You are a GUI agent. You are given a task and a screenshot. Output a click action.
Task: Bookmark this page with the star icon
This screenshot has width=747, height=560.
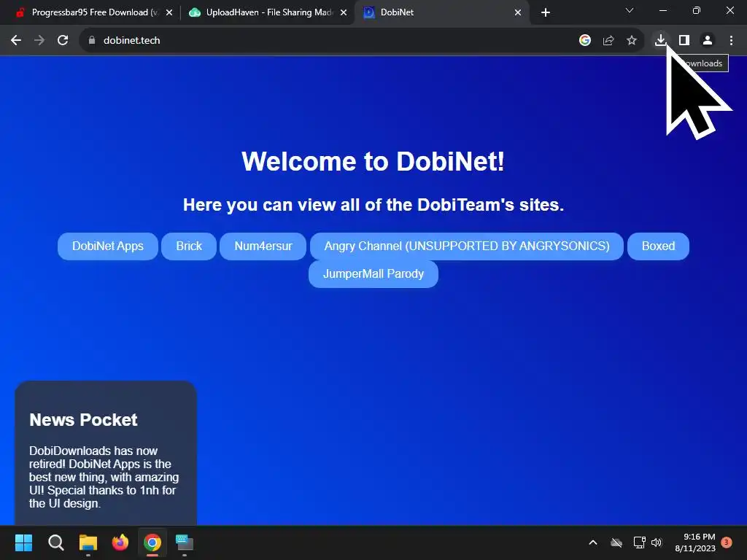[x=632, y=41]
